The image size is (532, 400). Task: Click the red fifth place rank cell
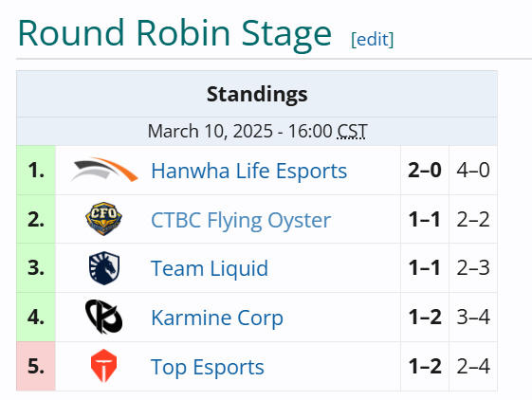coord(36,366)
